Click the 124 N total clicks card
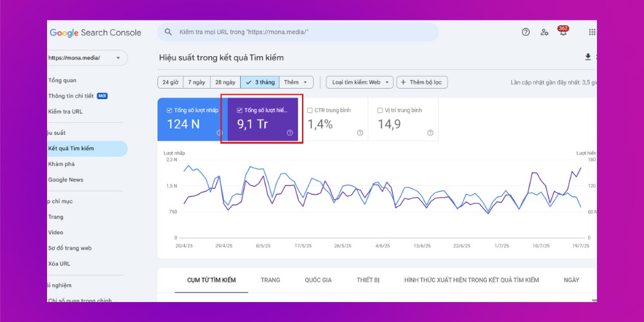Screen dimensions: 644x322 click(x=193, y=120)
